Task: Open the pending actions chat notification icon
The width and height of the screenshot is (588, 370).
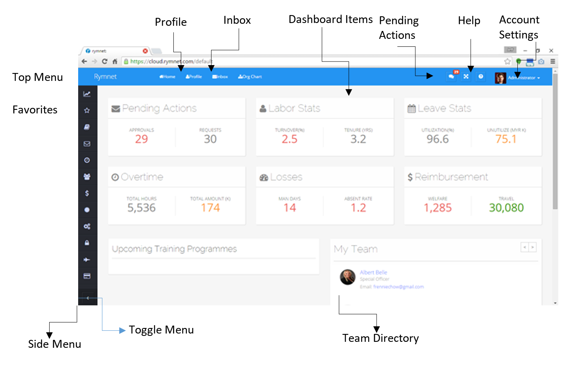Action: [452, 77]
